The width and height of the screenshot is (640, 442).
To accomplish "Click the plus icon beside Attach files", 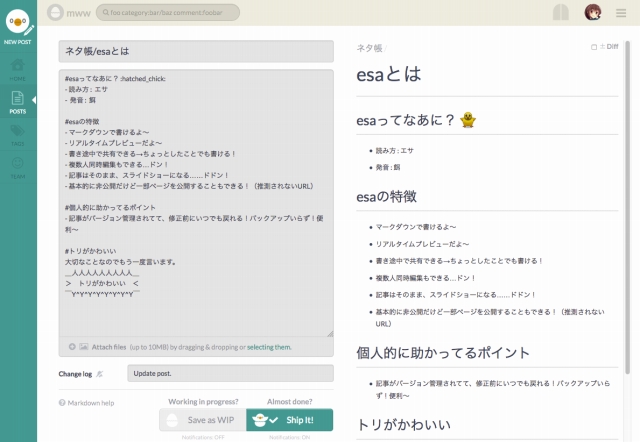I will 72,346.
